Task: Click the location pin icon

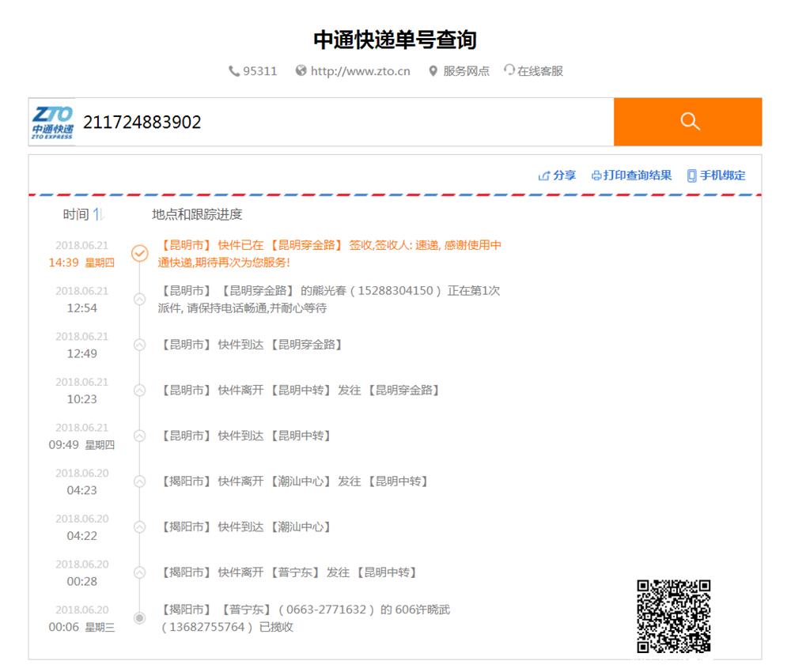Action: tap(433, 71)
